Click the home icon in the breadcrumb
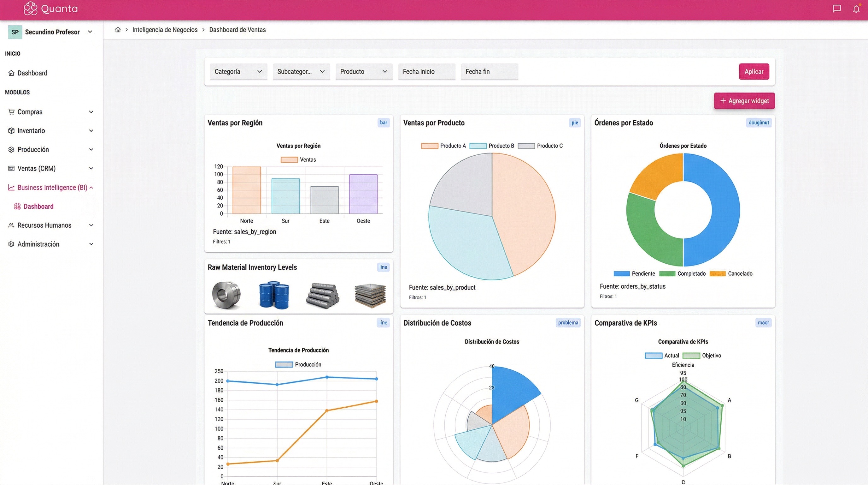Screen dimensions: 868x485 (x=118, y=30)
